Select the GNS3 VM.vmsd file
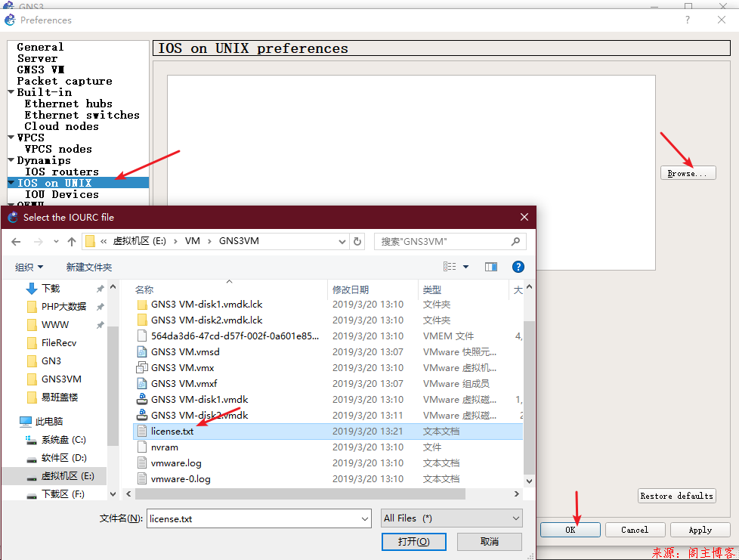 [184, 352]
